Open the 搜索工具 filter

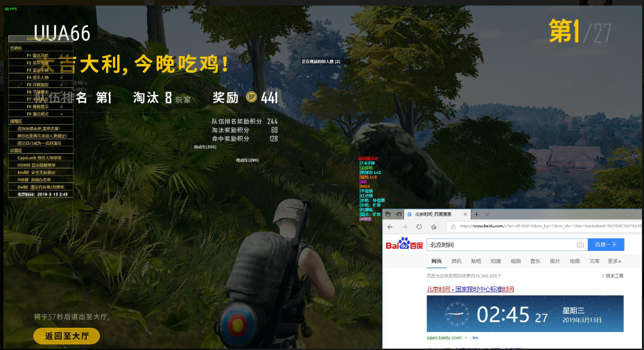click(x=612, y=276)
